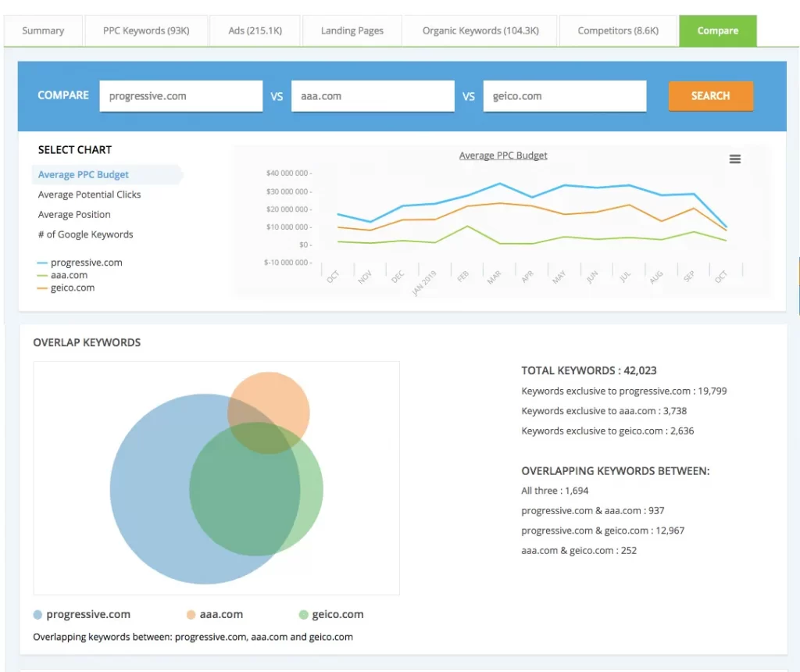The image size is (800, 672).
Task: Toggle aaa.com in the line chart legend
Action: click(62, 275)
